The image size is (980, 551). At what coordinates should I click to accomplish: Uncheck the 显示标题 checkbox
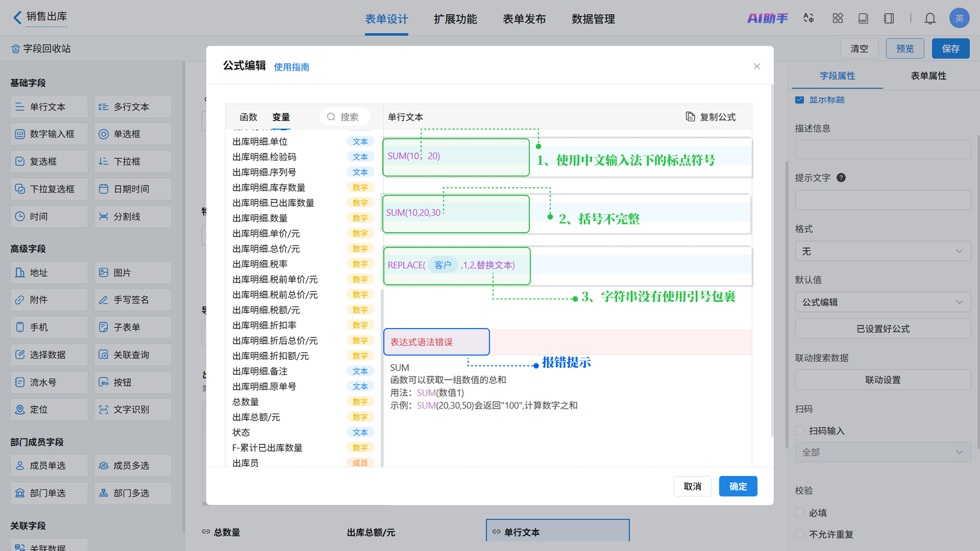click(x=799, y=100)
